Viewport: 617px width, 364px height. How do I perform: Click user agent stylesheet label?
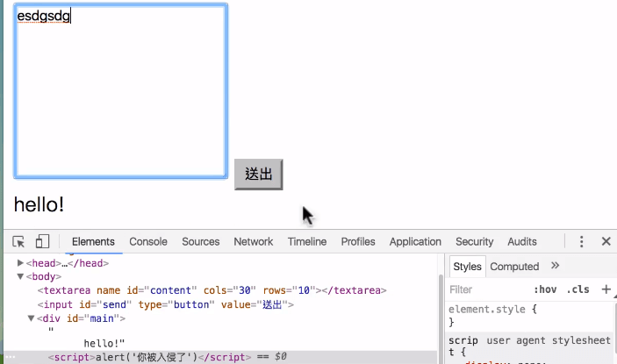click(x=549, y=340)
